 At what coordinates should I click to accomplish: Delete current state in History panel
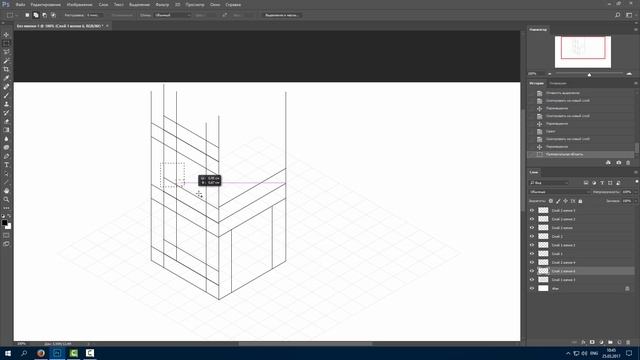click(x=628, y=162)
